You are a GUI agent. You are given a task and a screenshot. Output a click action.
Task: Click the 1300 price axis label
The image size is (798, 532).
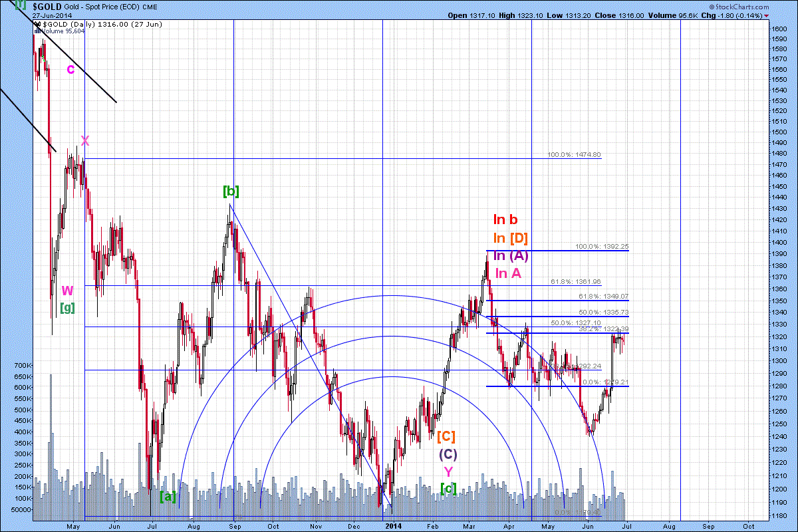[779, 360]
